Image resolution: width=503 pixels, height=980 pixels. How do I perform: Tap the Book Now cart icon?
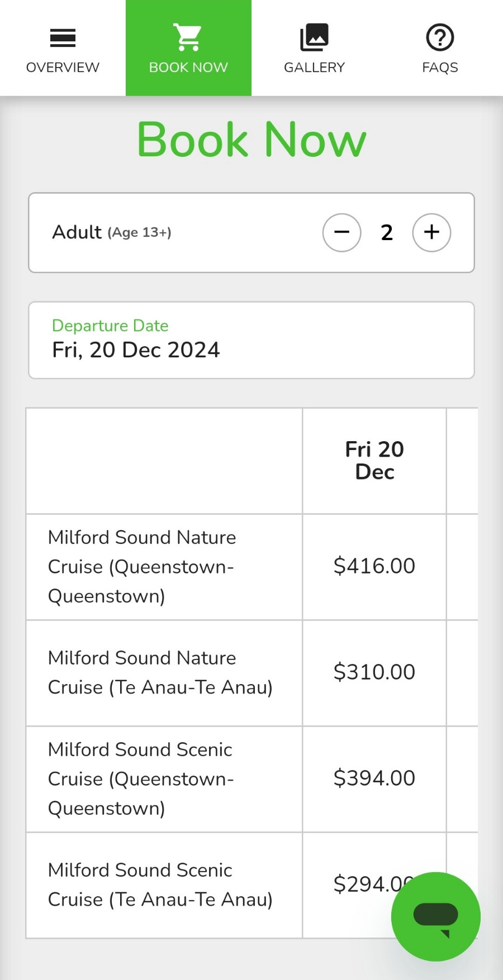tap(188, 37)
